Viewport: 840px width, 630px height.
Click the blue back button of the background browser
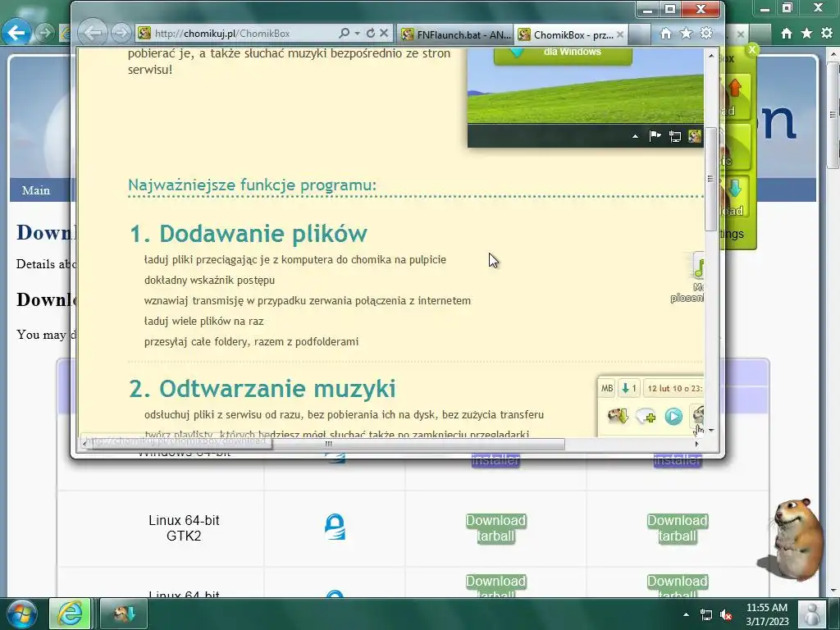tap(16, 33)
